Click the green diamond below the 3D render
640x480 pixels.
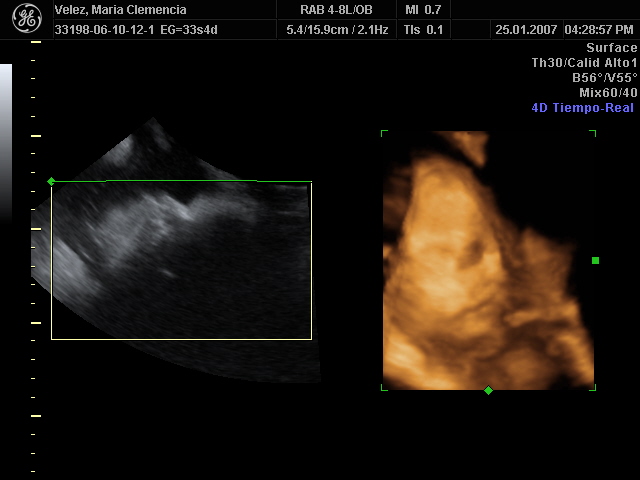tap(488, 390)
